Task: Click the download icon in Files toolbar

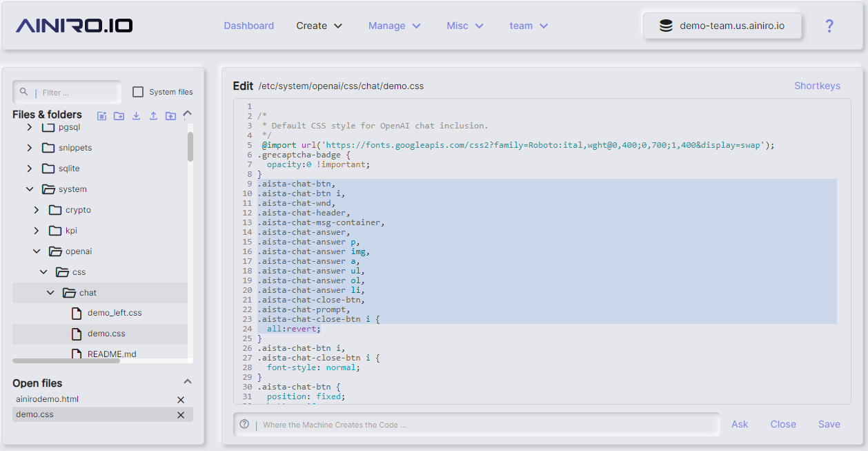Action: 137,116
